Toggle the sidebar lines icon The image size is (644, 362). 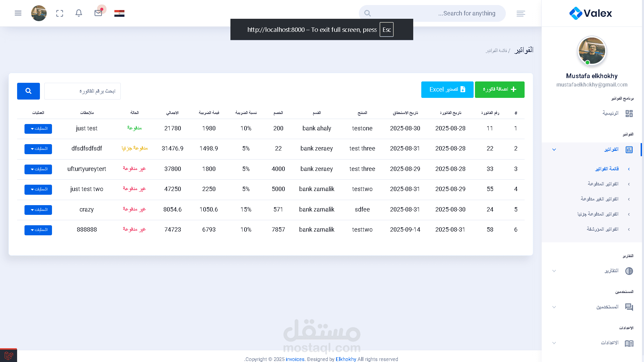(521, 13)
